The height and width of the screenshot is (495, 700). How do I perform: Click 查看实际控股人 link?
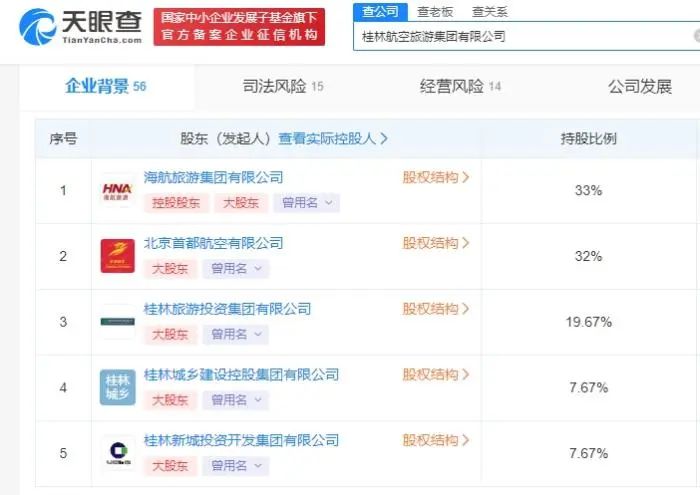(x=333, y=138)
